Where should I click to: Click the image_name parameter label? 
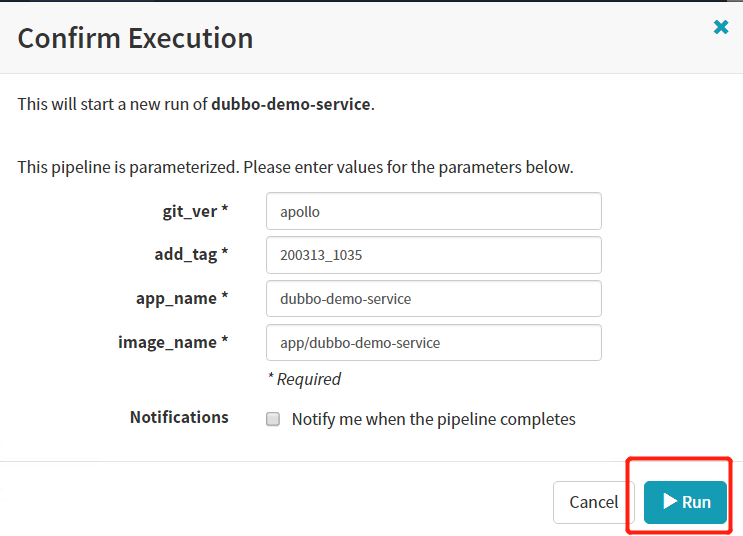click(173, 342)
